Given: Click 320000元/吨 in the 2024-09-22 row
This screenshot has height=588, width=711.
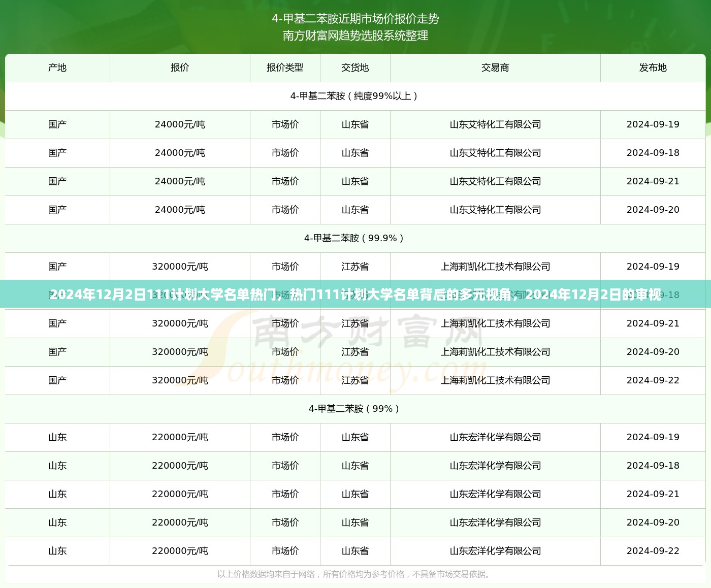Looking at the screenshot, I should [180, 380].
